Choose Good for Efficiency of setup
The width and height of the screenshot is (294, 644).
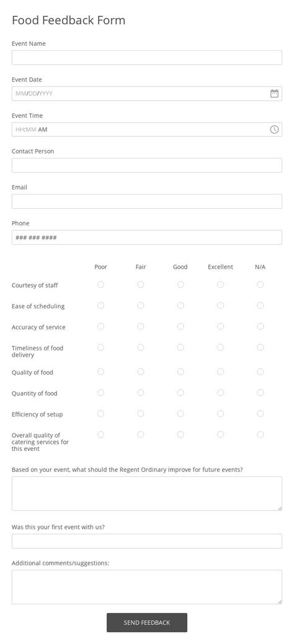point(180,414)
